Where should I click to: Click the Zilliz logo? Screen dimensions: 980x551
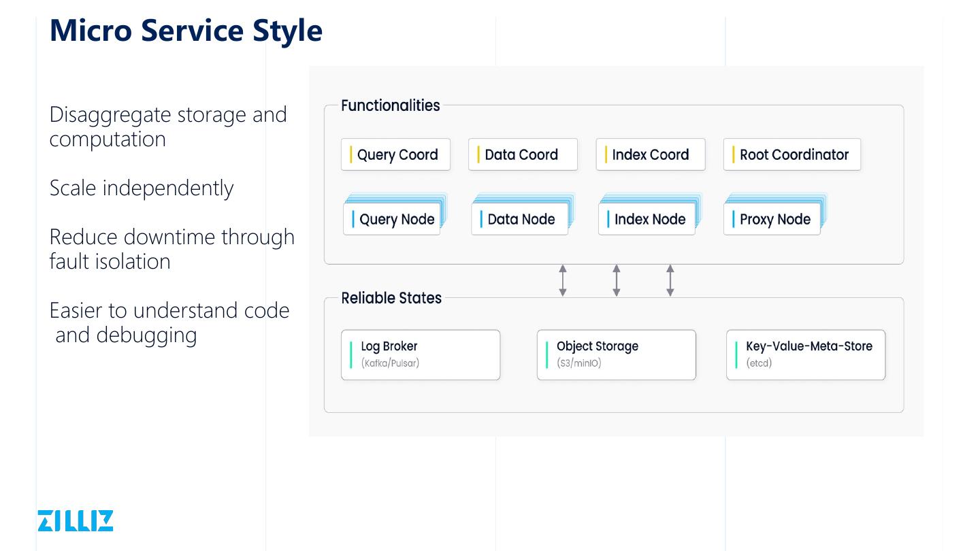tap(75, 520)
